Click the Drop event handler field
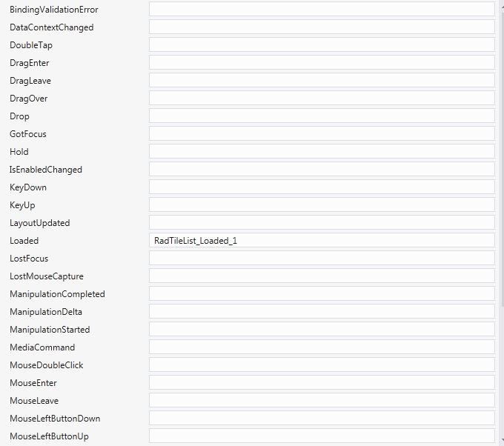 322,116
